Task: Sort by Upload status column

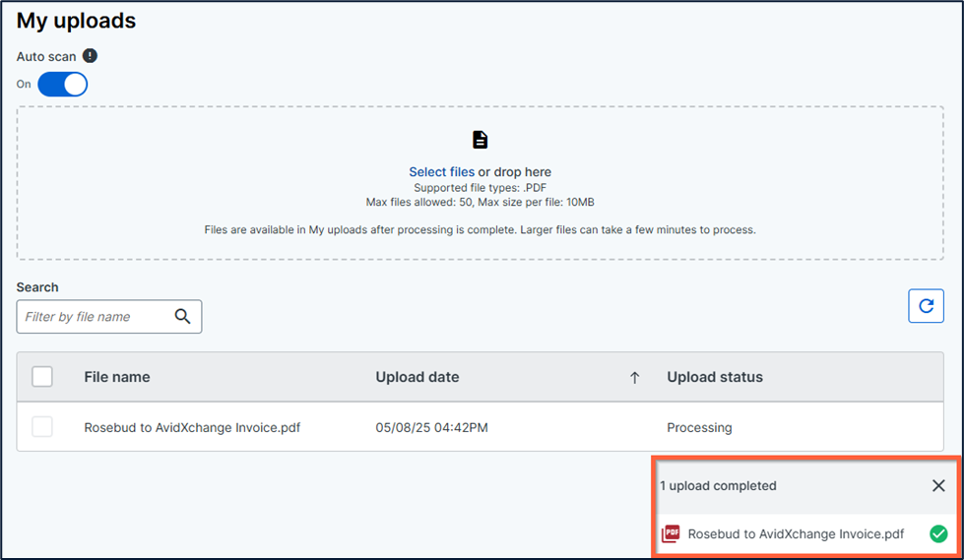Action: [x=715, y=377]
